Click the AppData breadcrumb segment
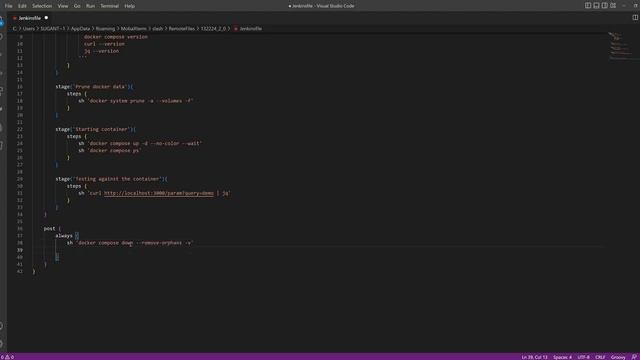Viewport: 640px width, 360px height. (80, 29)
